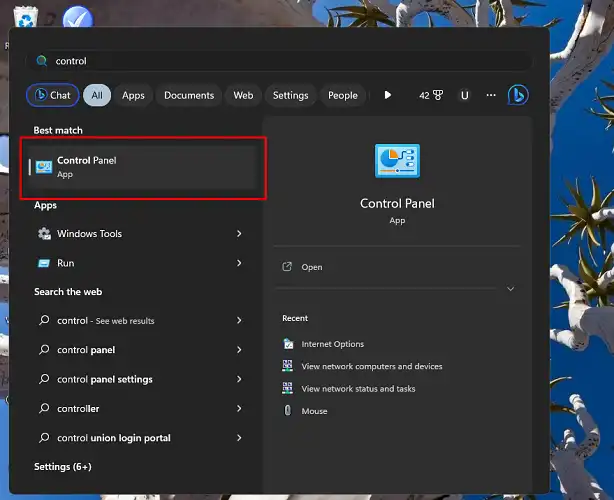Click icon beside 'View network computers and devices'
This screenshot has width=614, height=500.
[x=287, y=366]
